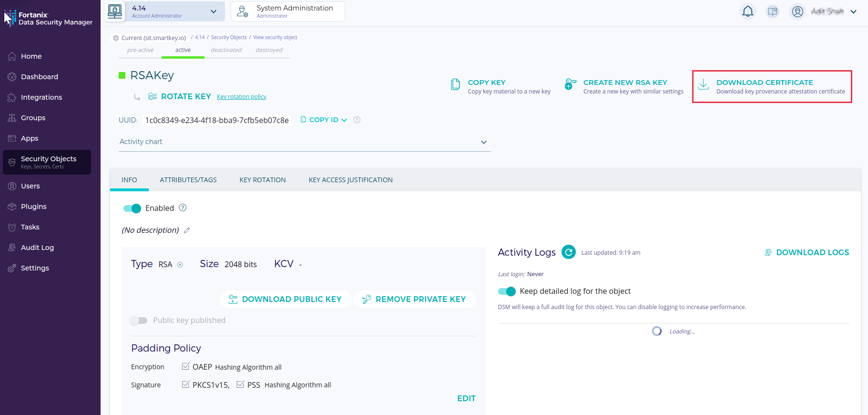Click the notifications bell icon
Viewport: 868px width, 415px height.
(747, 11)
